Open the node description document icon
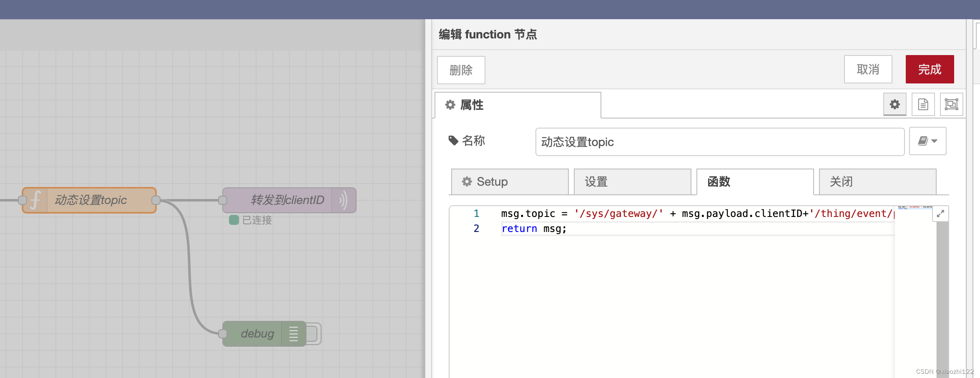 click(923, 104)
